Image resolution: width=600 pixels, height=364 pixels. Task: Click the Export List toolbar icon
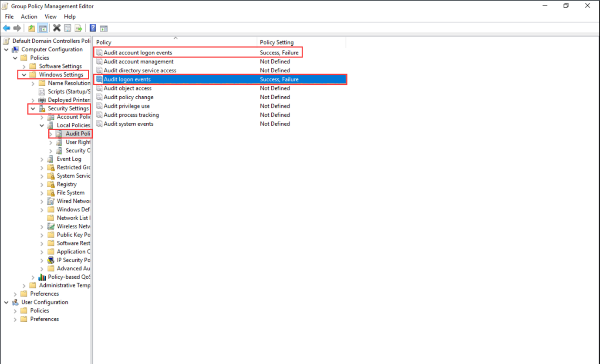78,28
